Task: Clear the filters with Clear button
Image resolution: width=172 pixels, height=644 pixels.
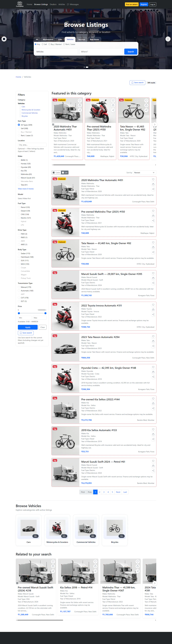Action: tap(43, 327)
